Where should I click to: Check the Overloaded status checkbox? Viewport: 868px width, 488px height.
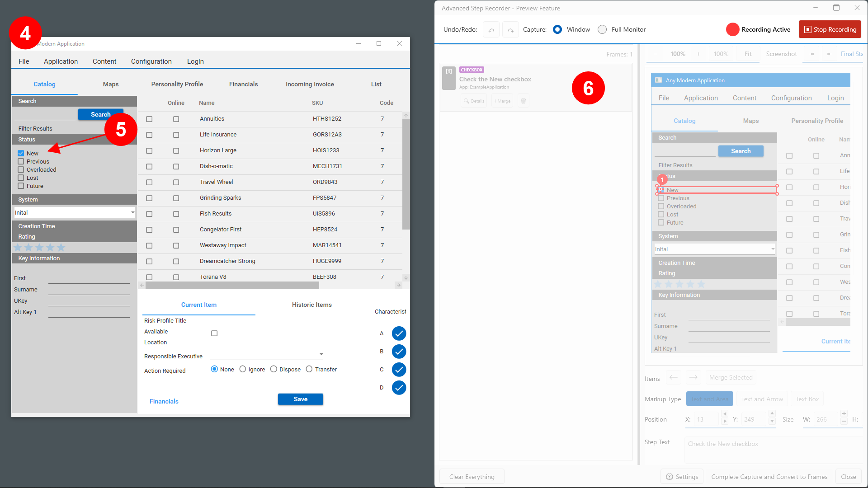click(21, 170)
